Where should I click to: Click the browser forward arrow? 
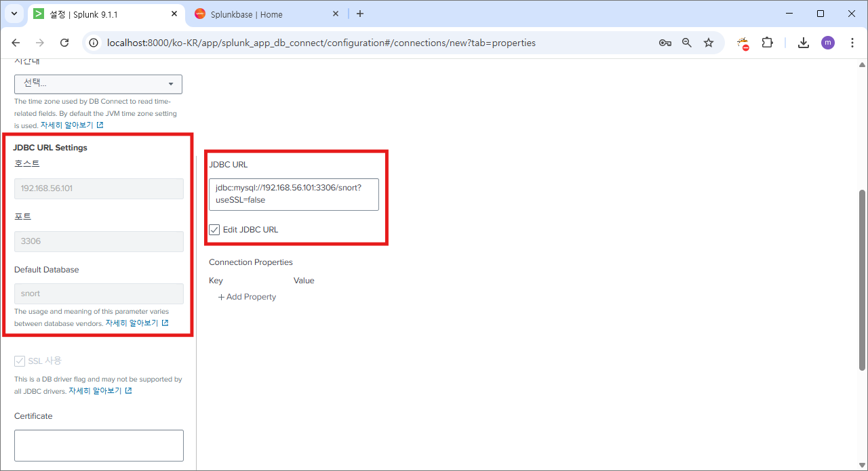(40, 43)
